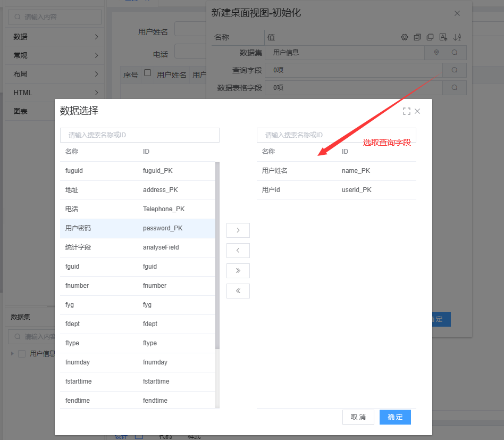Click the search icon beside 查询字段
Screen dimensions: 504x440
(454, 70)
